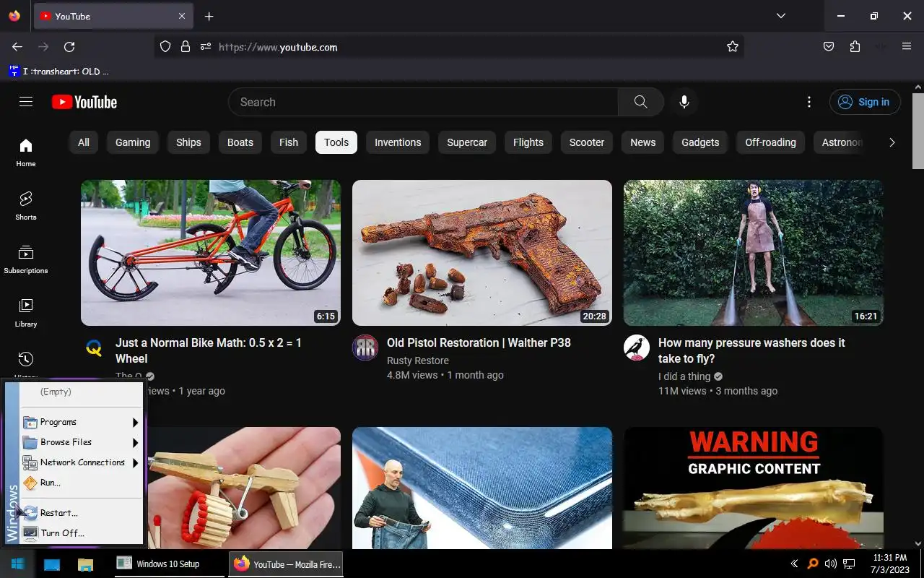The height and width of the screenshot is (578, 924).
Task: Select the Scooter filter chip
Action: click(587, 142)
